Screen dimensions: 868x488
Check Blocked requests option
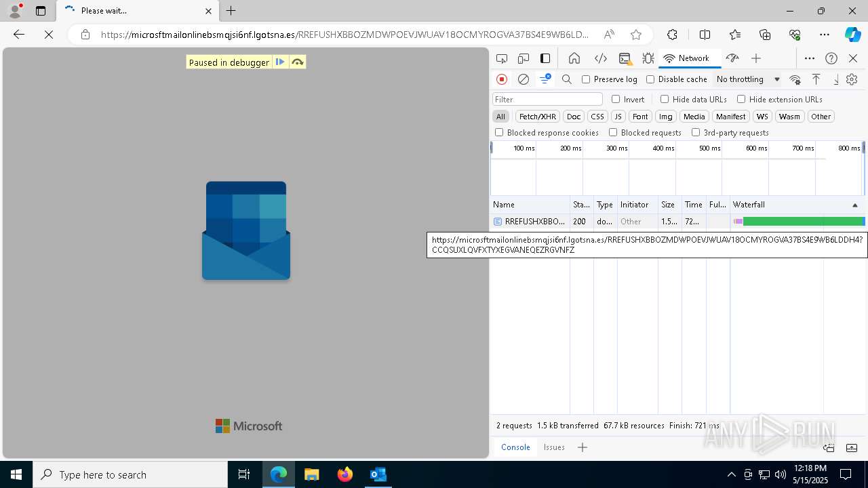pyautogui.click(x=613, y=133)
